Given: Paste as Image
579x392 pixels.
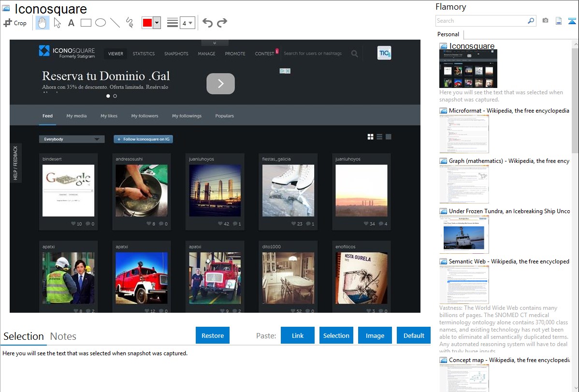Looking at the screenshot, I should coord(375,335).
